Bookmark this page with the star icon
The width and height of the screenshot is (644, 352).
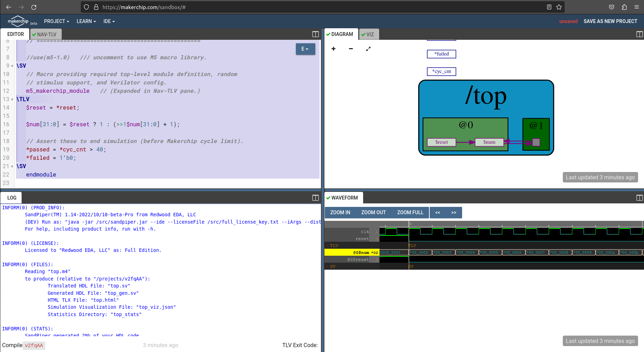pyautogui.click(x=559, y=7)
